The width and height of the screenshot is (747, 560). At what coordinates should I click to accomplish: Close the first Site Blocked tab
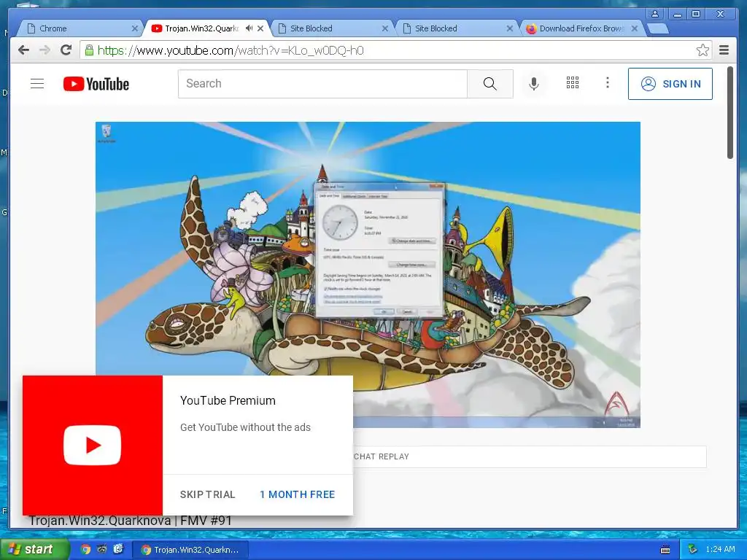click(385, 28)
